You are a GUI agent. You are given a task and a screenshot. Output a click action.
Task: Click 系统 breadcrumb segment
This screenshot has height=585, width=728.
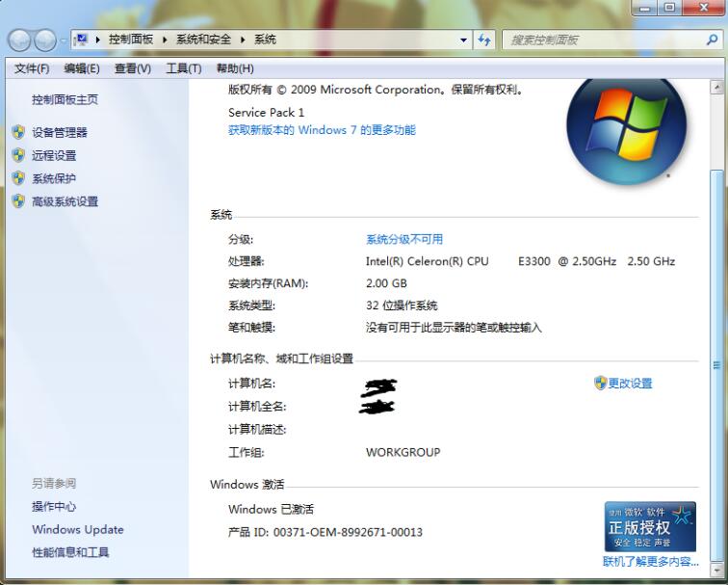point(265,40)
